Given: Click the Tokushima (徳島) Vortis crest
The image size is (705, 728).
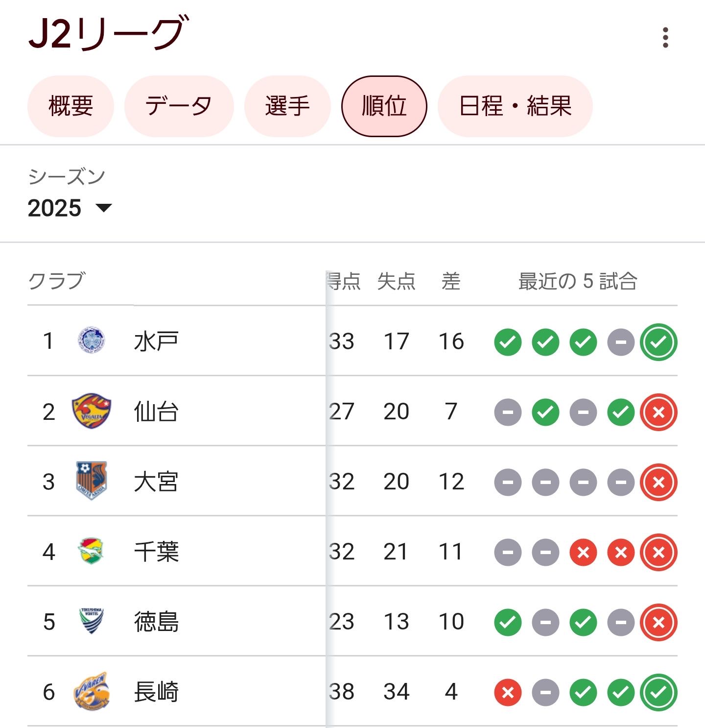Looking at the screenshot, I should pyautogui.click(x=92, y=621).
